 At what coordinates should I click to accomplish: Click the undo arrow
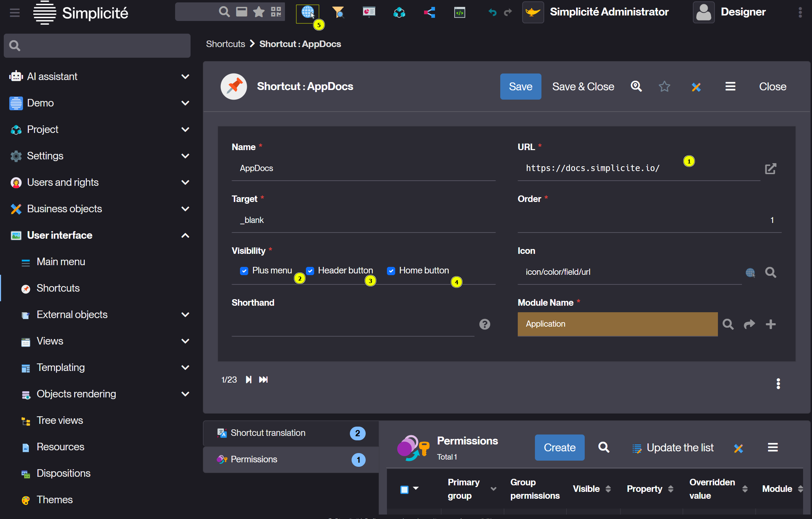492,12
